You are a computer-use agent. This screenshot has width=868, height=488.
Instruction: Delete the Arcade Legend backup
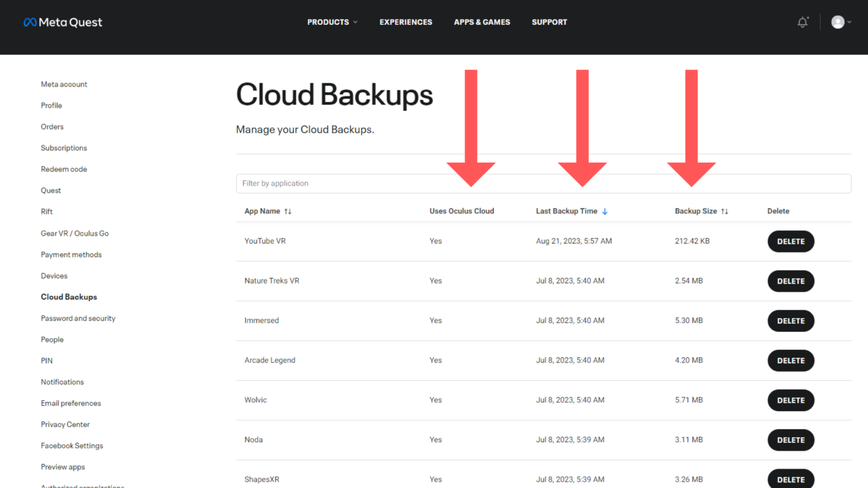791,360
